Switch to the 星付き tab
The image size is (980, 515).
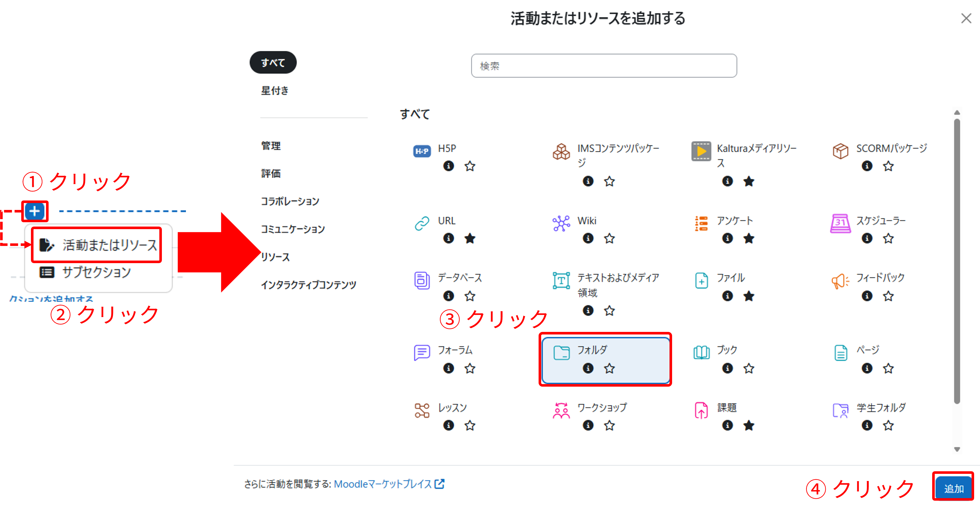pyautogui.click(x=275, y=91)
